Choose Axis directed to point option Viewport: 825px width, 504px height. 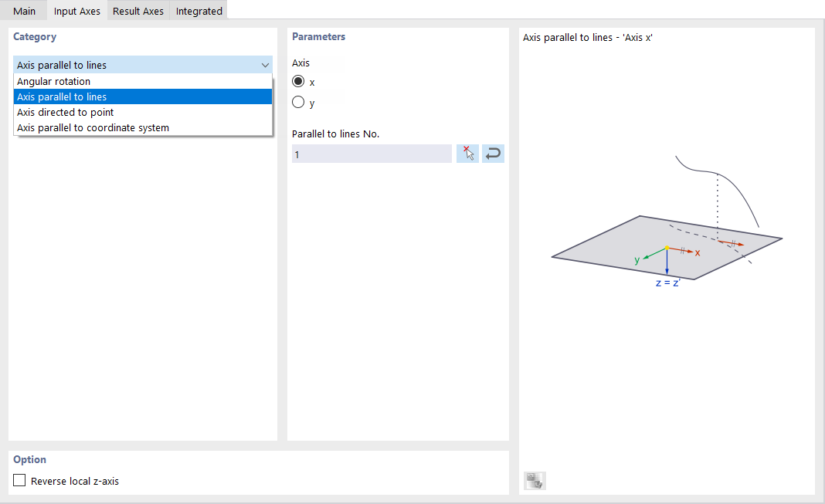click(66, 112)
